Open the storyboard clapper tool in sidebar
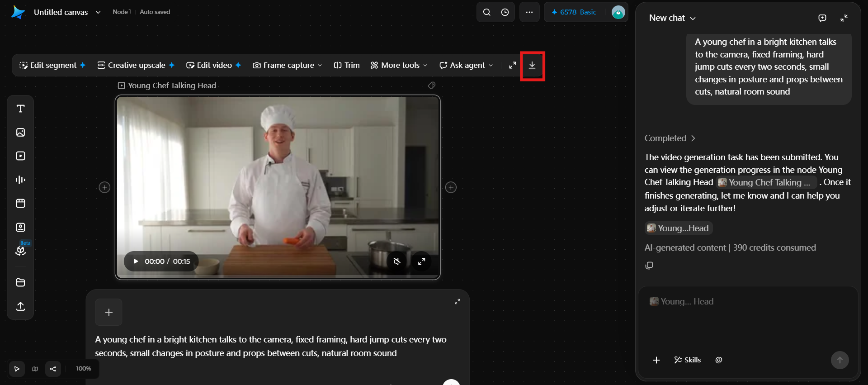Screen dimensions: 868x385 coord(20,203)
